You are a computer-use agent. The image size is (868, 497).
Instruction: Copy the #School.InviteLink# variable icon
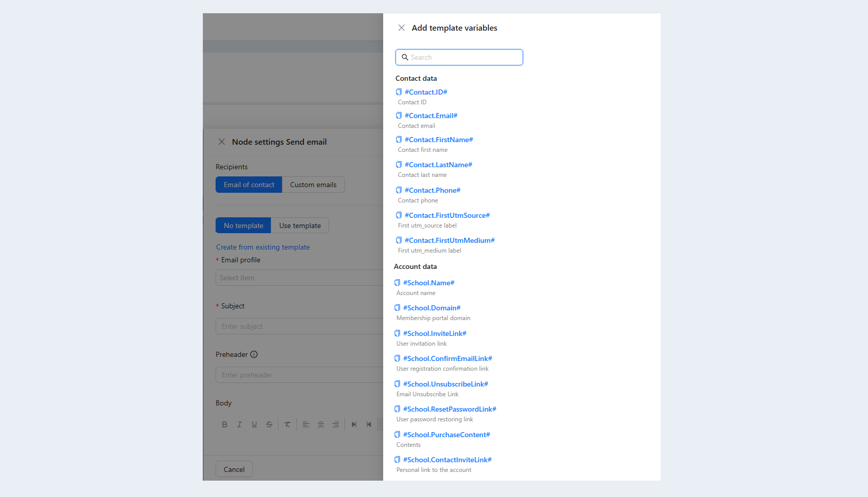(397, 333)
